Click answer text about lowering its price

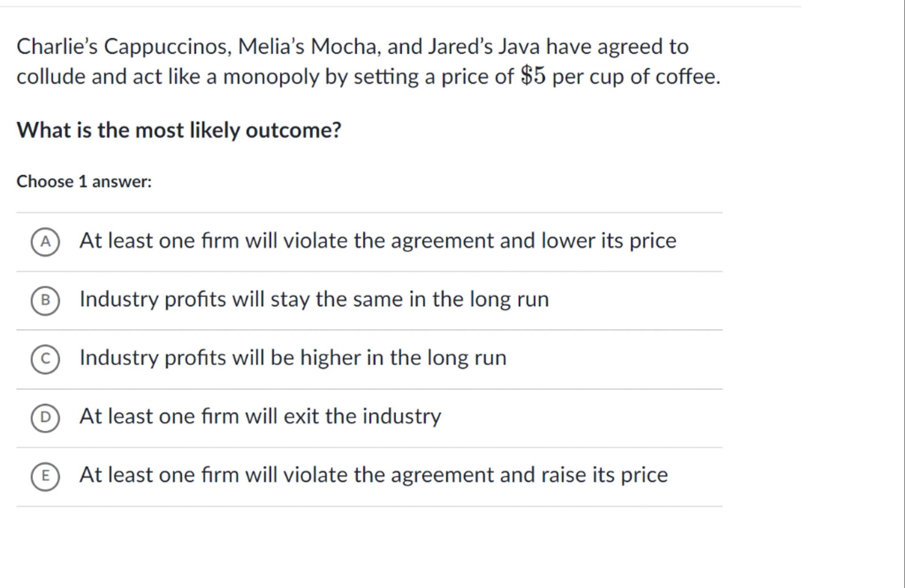click(377, 241)
